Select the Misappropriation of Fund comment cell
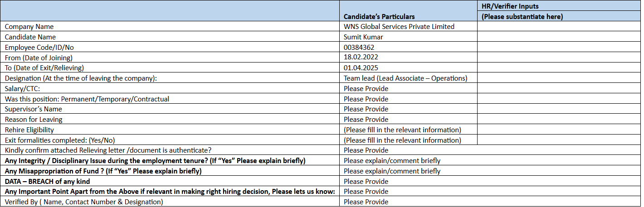This screenshot has width=644, height=207. [392, 171]
